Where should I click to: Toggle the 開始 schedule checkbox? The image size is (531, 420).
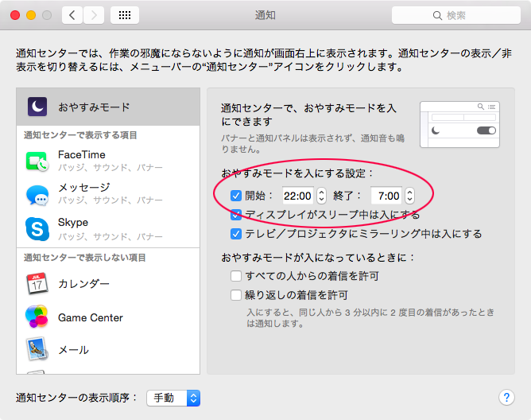236,196
